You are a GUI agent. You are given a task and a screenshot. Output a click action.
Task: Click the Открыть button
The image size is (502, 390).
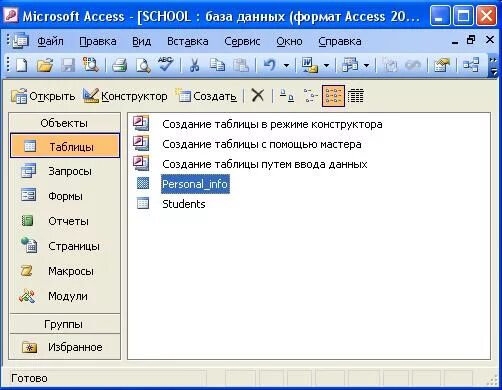(x=43, y=96)
